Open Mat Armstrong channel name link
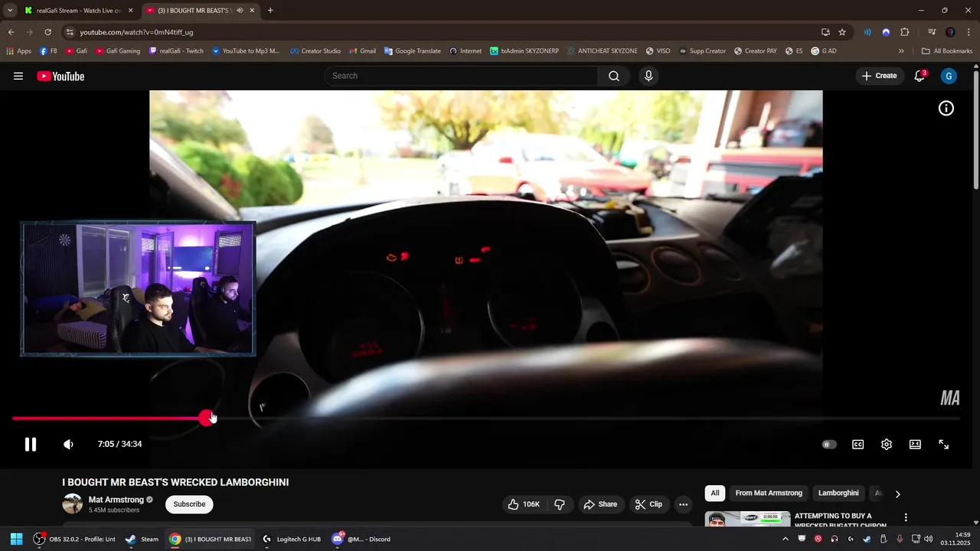This screenshot has height=551, width=980. [x=116, y=500]
